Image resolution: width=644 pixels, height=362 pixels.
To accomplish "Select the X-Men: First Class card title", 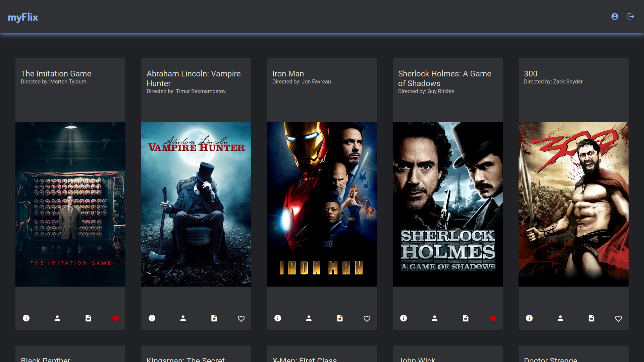I will click(x=305, y=359).
